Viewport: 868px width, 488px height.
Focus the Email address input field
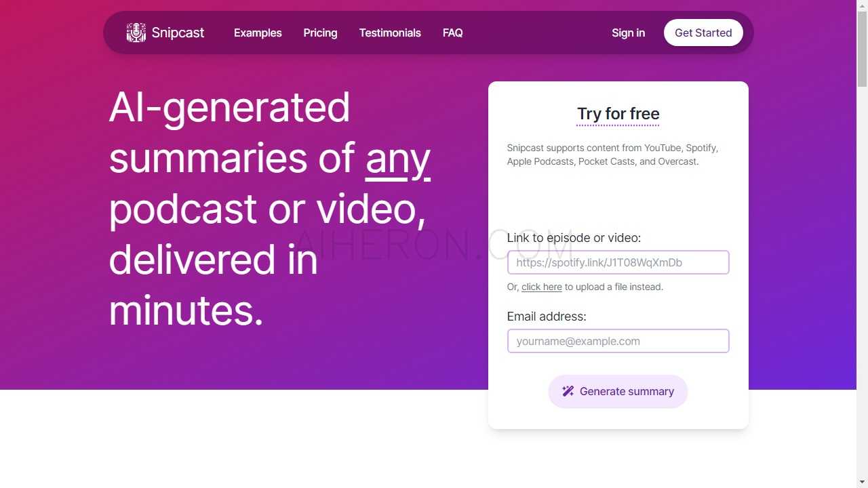pyautogui.click(x=618, y=341)
